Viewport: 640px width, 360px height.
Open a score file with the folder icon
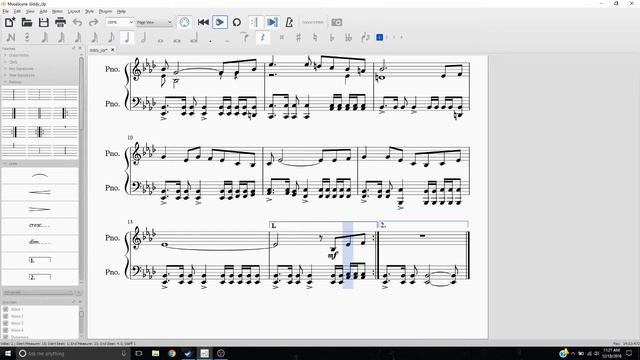[x=27, y=22]
